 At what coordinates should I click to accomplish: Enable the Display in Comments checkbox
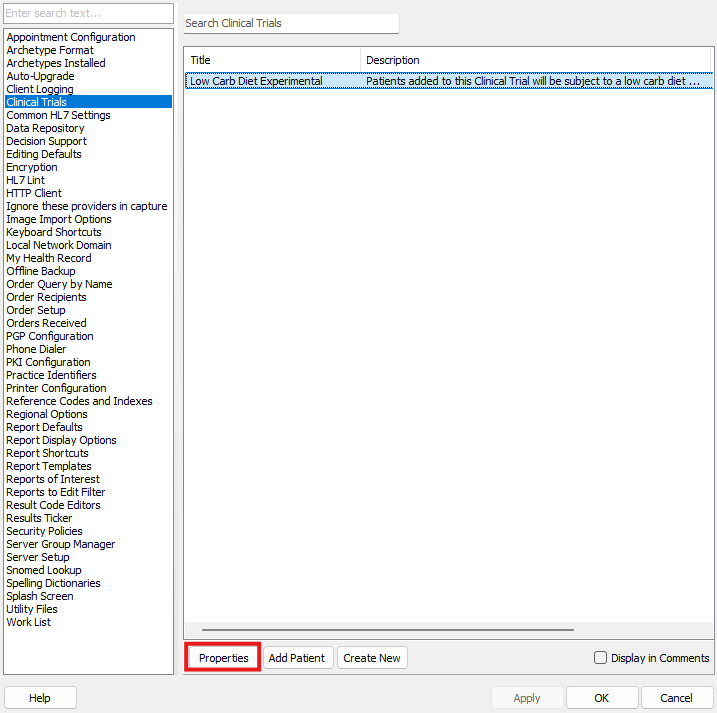point(601,658)
